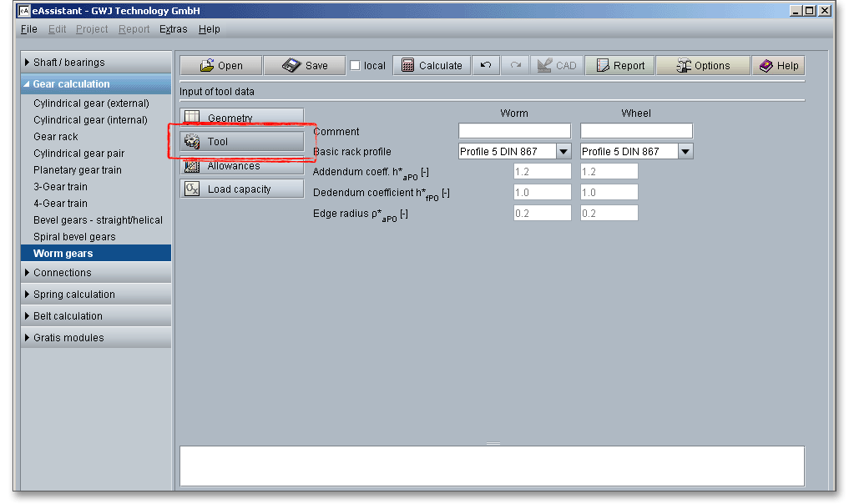Screen dimensions: 849x504
Task: Open Wheel basic rack profile dropdown
Action: coord(685,152)
